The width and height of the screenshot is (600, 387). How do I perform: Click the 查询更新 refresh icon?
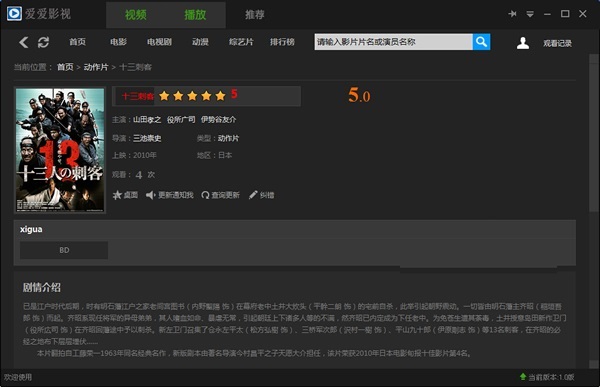pos(205,195)
